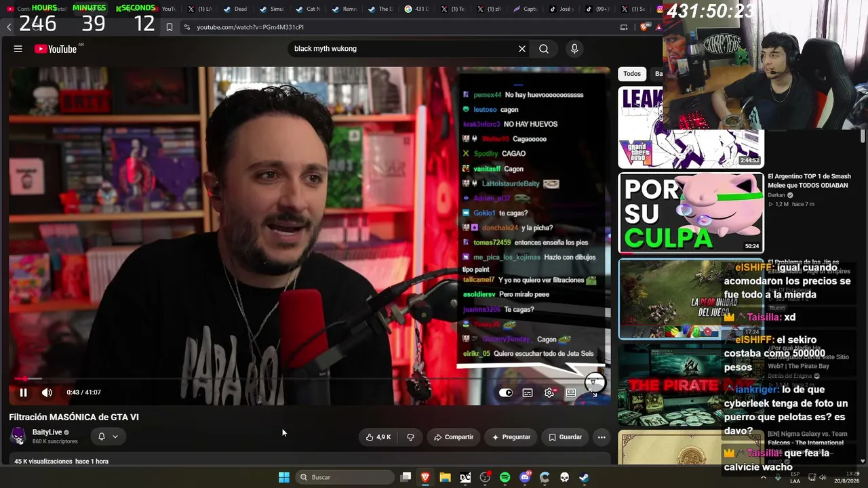Select the Todos filter chip

pos(632,74)
